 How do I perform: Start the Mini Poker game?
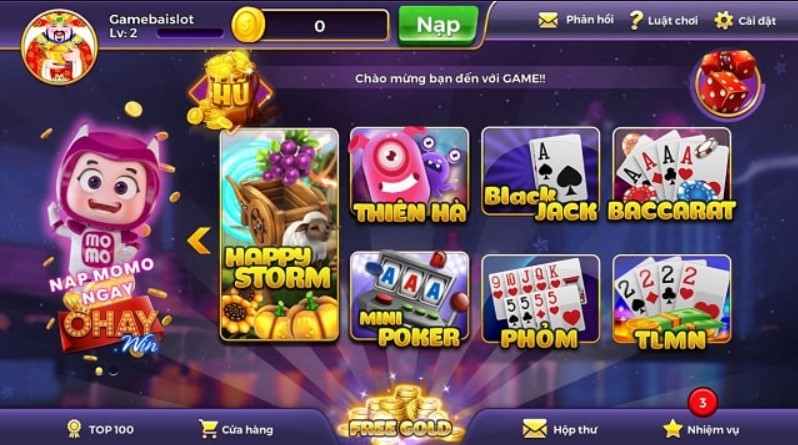click(x=410, y=299)
